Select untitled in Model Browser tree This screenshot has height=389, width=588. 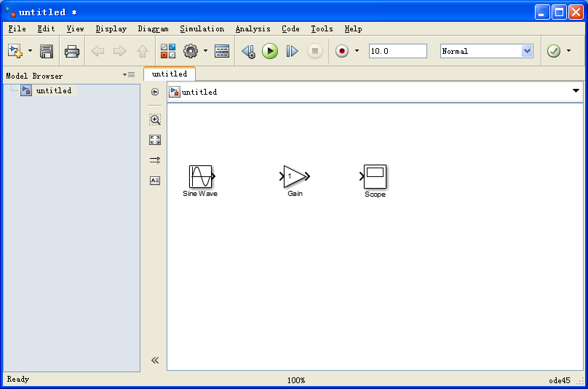(x=54, y=90)
